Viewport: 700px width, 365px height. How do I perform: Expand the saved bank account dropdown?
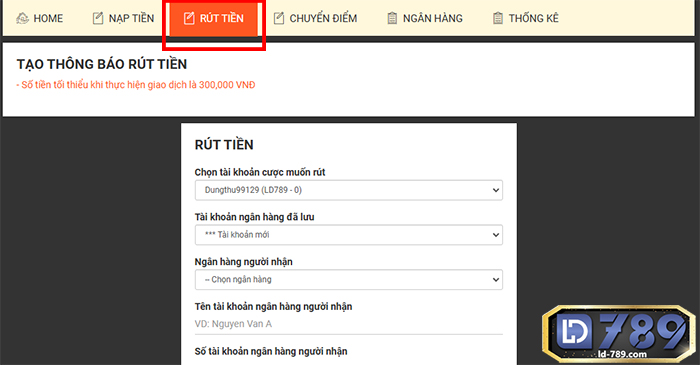click(x=349, y=235)
